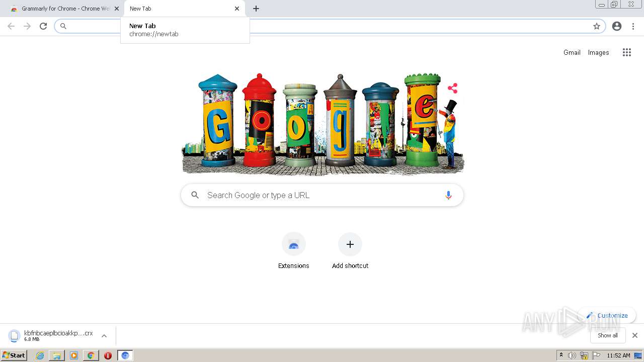The height and width of the screenshot is (362, 644).
Task: Open a new tab with the plus button
Action: click(x=256, y=9)
